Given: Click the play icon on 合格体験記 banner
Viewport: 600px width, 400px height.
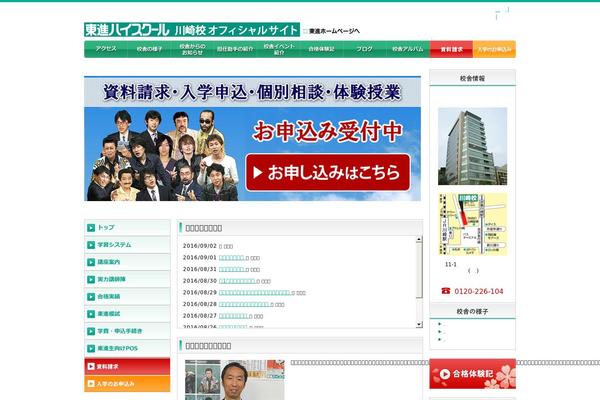Looking at the screenshot, I should click(x=445, y=374).
